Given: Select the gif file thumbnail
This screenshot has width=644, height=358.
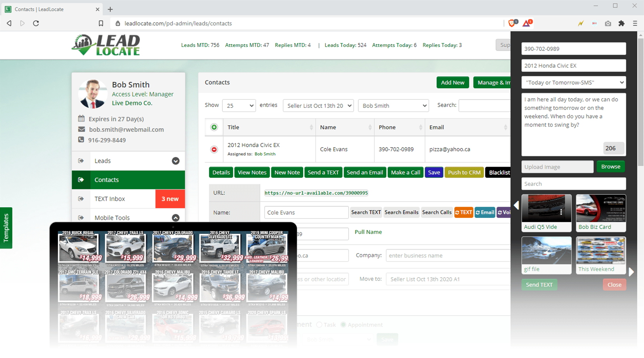Looking at the screenshot, I should (x=546, y=255).
